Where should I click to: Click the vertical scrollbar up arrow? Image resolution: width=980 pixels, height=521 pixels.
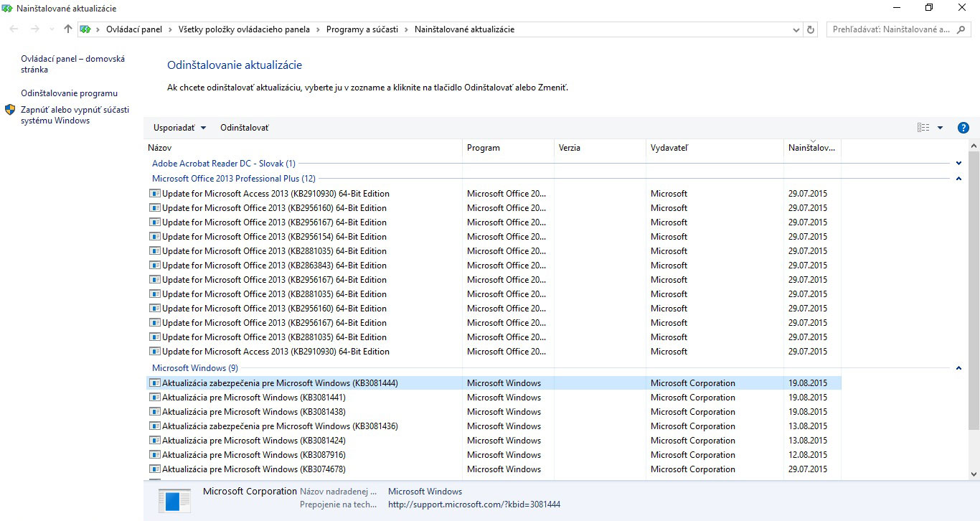click(x=974, y=146)
